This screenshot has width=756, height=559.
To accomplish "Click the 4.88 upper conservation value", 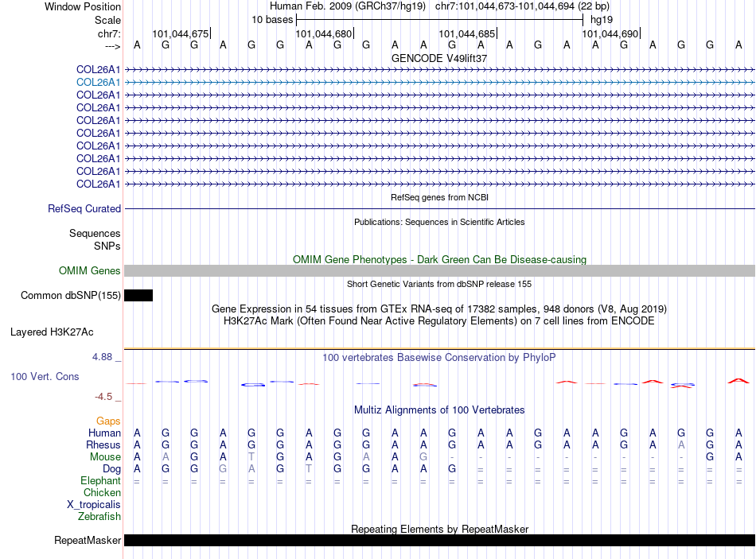I will point(102,357).
